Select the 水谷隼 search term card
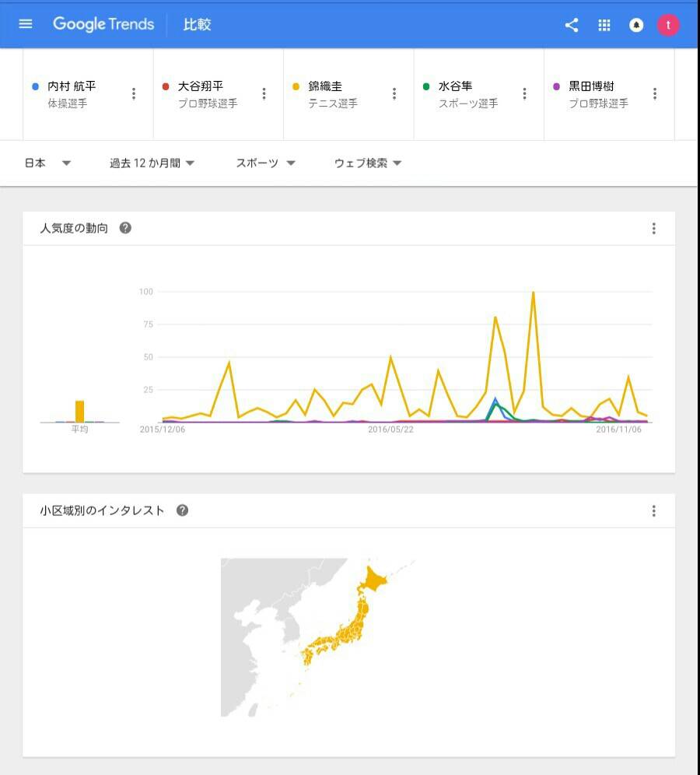This screenshot has width=700, height=775. click(478, 94)
